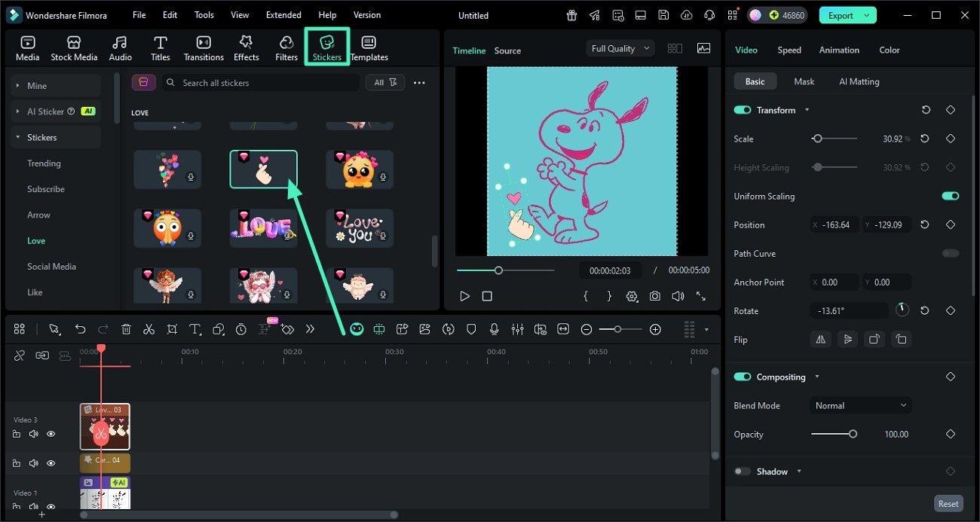Change the Blend Mode from Normal
Image resolution: width=980 pixels, height=522 pixels.
pos(860,405)
